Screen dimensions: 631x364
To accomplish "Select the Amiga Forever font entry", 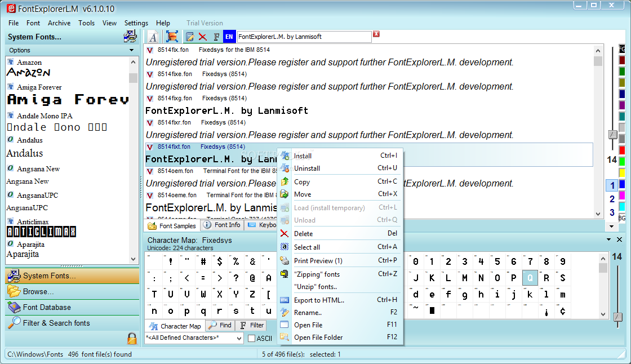I will click(68, 95).
